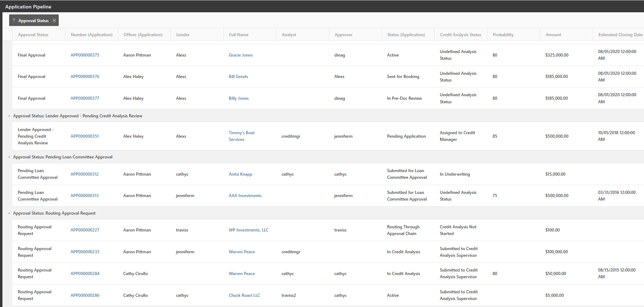The image size is (644, 307).
Task: Open AAA Investments customer link
Action: coord(245,196)
